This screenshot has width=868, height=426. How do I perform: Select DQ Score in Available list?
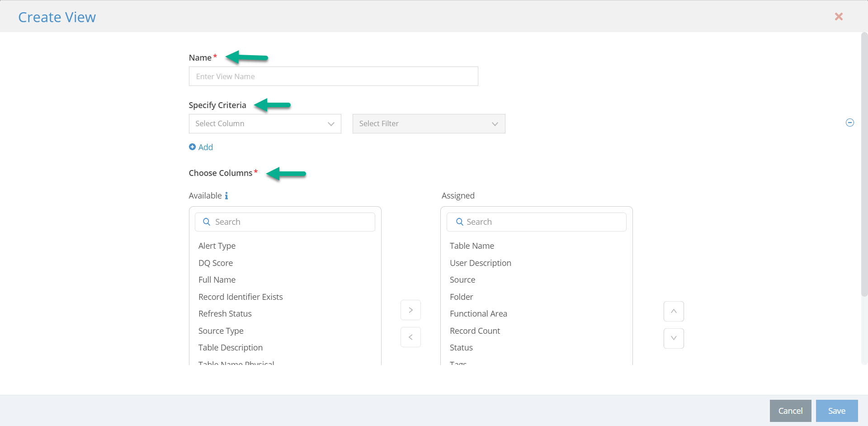216,263
